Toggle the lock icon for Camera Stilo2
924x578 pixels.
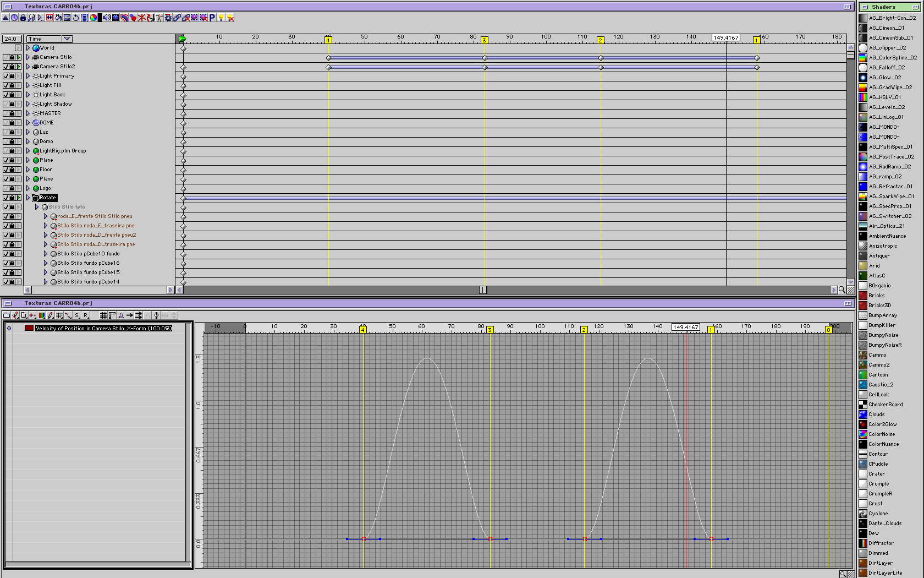pos(12,67)
